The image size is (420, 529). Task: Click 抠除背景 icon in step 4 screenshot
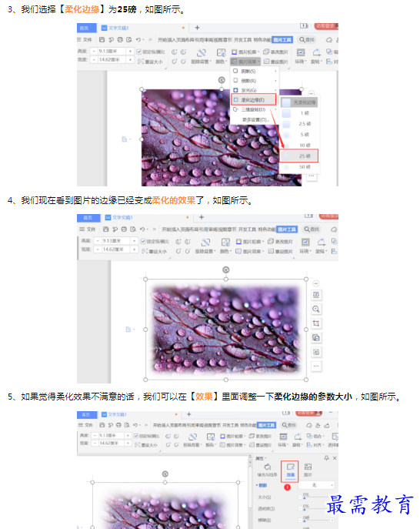[x=205, y=243]
